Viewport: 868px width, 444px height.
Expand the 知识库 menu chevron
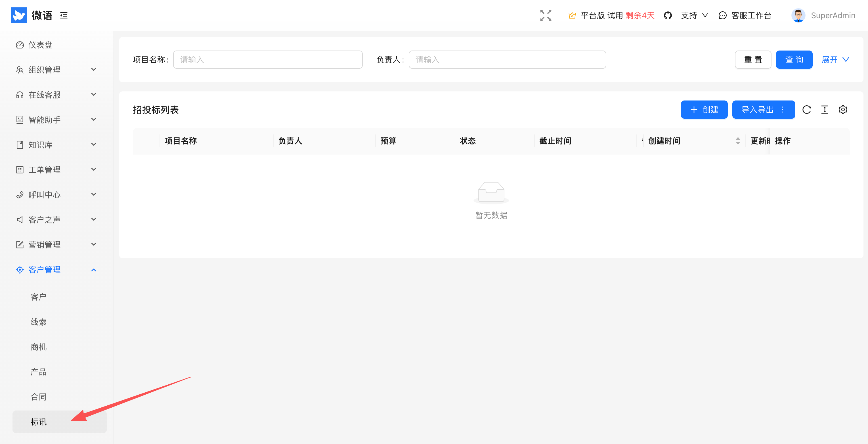[x=94, y=144]
